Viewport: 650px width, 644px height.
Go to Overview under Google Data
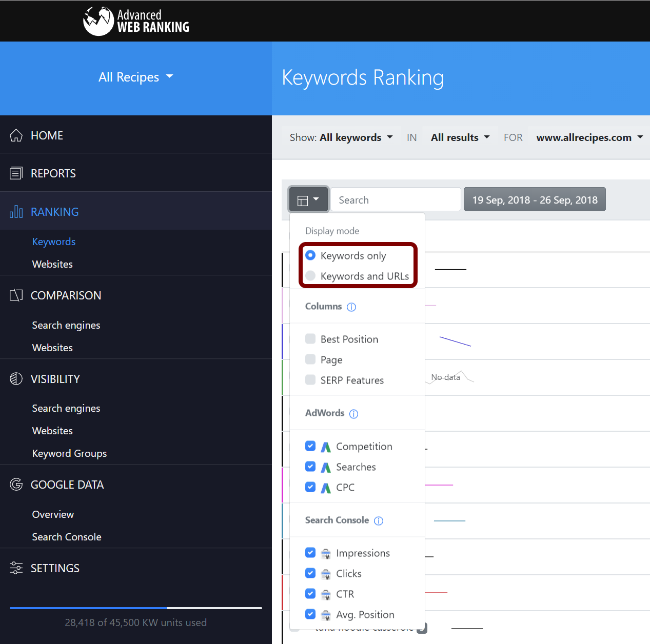point(53,514)
